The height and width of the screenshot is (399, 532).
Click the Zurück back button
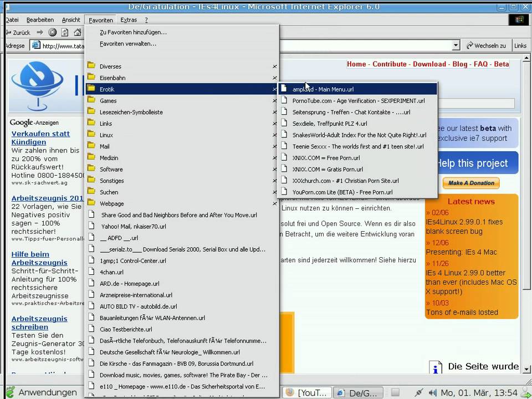19,33
